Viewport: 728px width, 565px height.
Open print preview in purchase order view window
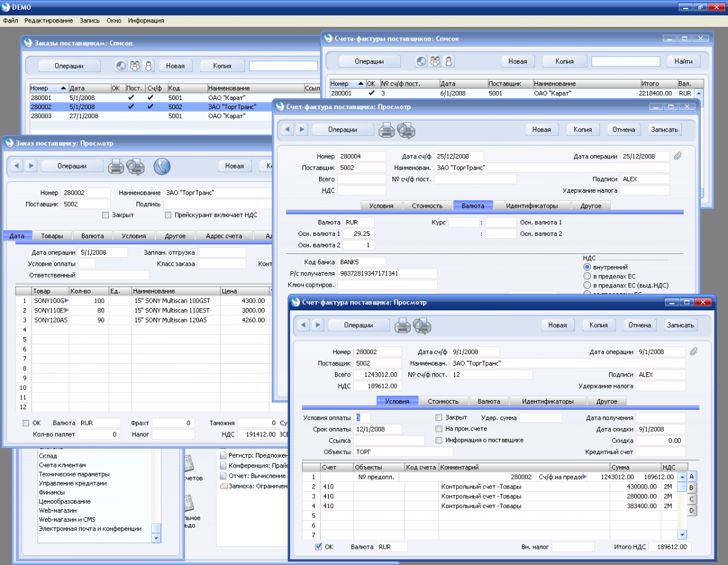coord(135,166)
